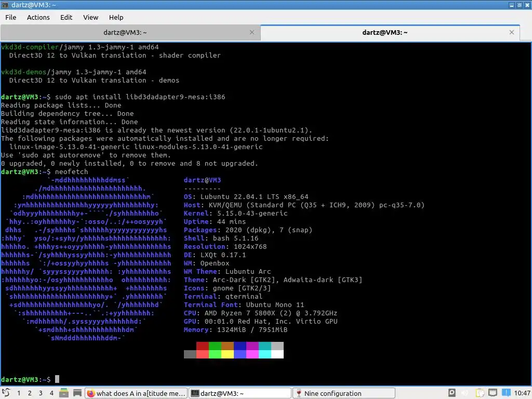Viewport: 532px width, 399px height.
Task: Click the 'Resolution: 1024x768' line
Action: (x=225, y=247)
